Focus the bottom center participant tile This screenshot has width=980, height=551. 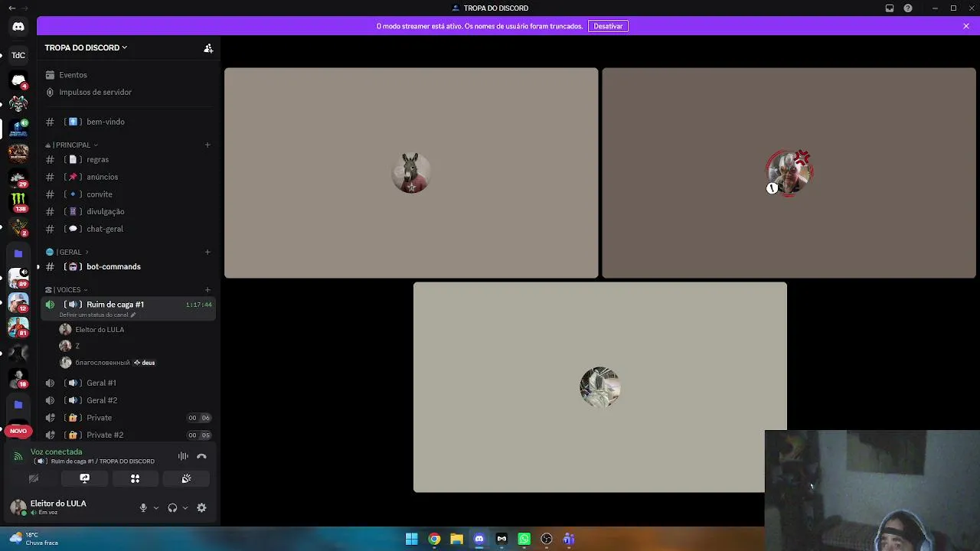tap(599, 387)
